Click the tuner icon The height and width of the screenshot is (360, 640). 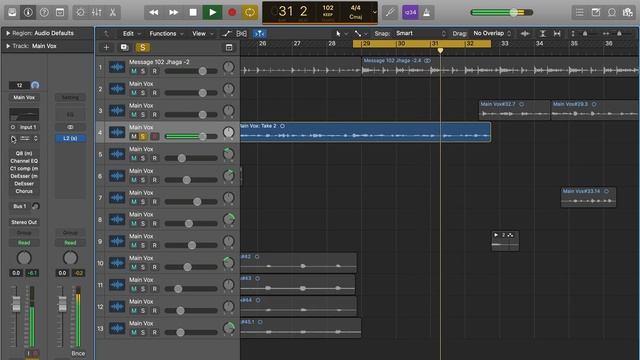pyautogui.click(x=390, y=12)
